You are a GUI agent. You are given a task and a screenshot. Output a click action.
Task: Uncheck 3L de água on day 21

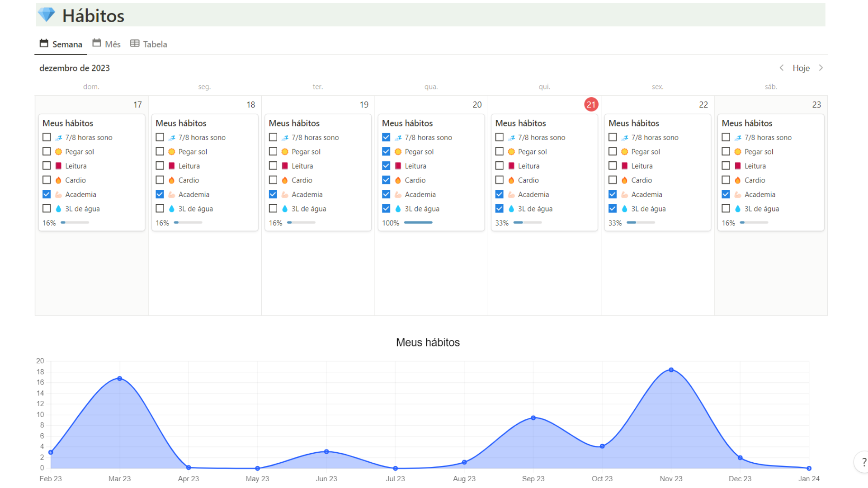coord(500,208)
